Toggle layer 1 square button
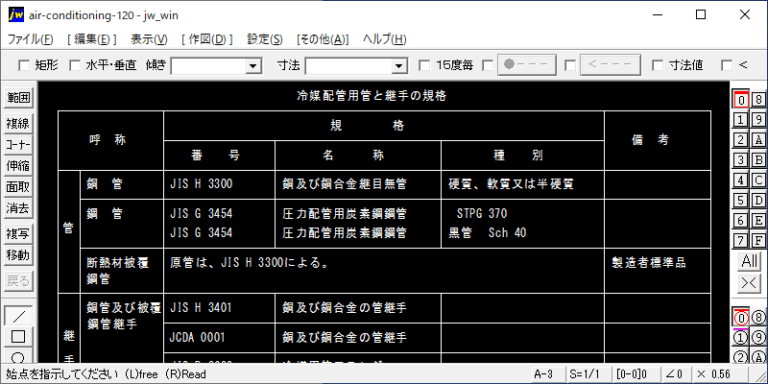This screenshot has height=384, width=768. 741,120
